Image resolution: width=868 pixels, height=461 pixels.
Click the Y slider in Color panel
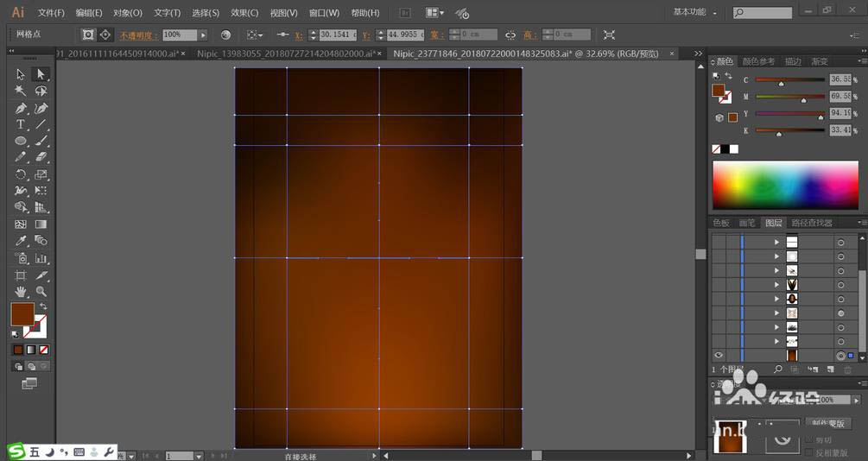pos(790,113)
